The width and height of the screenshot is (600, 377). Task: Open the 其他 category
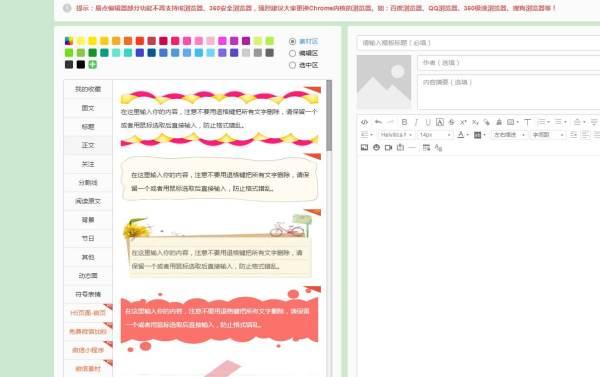[x=88, y=257]
